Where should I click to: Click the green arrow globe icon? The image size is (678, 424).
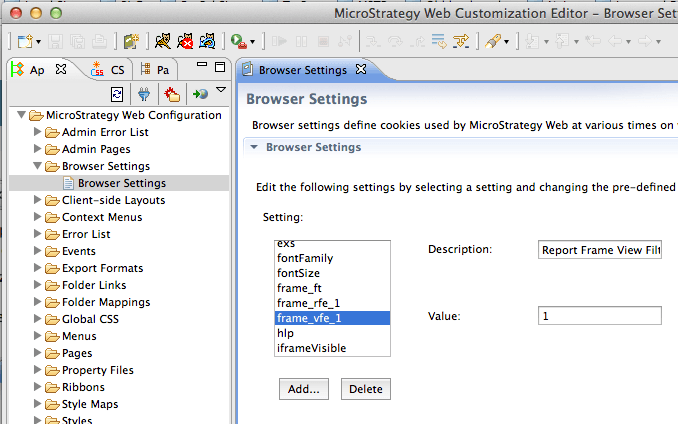tap(200, 94)
